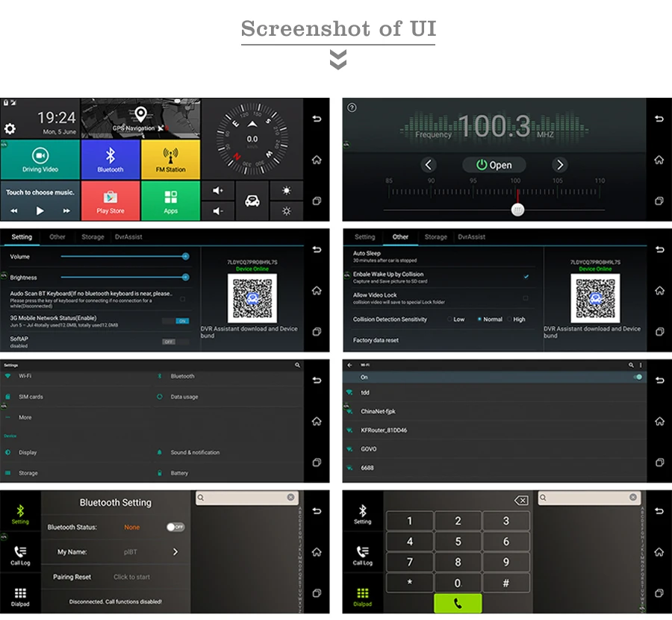Click the volume up speaker icon

click(218, 190)
